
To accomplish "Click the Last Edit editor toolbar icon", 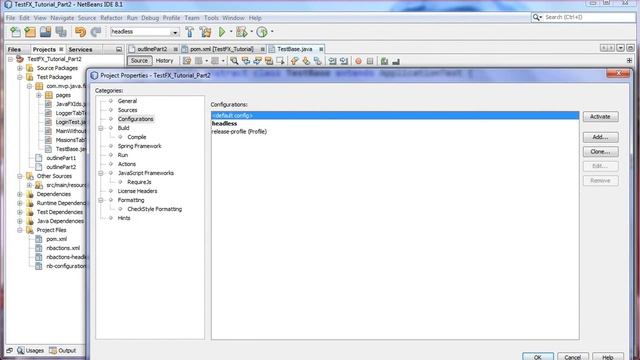I will click(187, 61).
